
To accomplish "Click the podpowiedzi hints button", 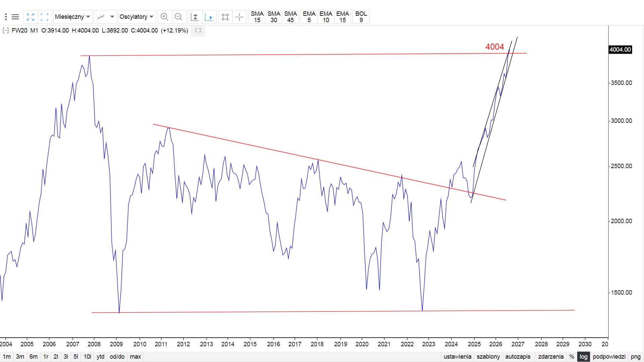I will point(609,357).
